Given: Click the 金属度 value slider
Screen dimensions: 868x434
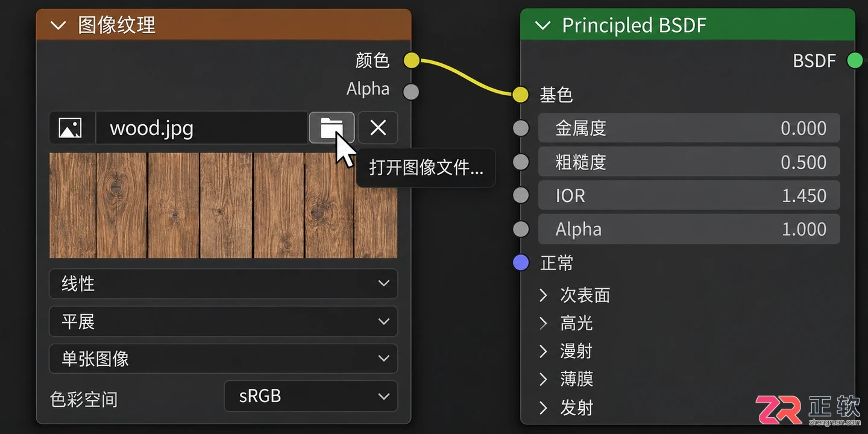Looking at the screenshot, I should pos(689,128).
